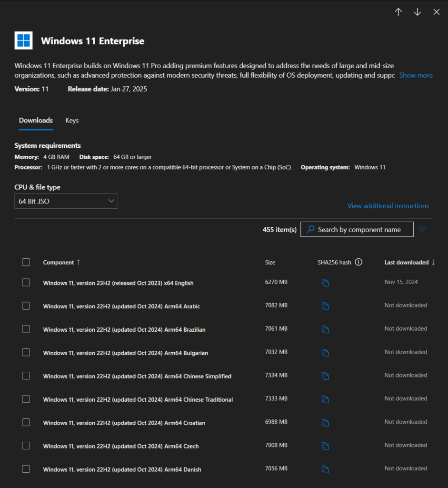Click the Release date Jan 27, 2025 text

pyautogui.click(x=107, y=89)
